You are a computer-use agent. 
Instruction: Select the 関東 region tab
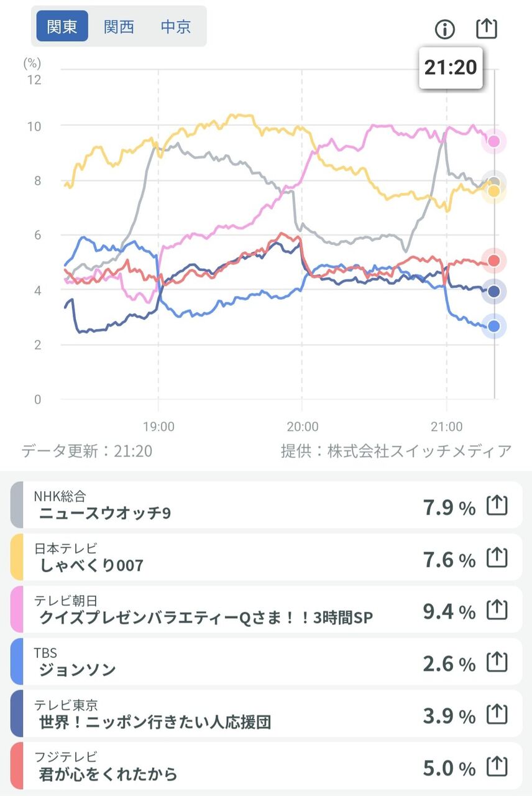62,27
